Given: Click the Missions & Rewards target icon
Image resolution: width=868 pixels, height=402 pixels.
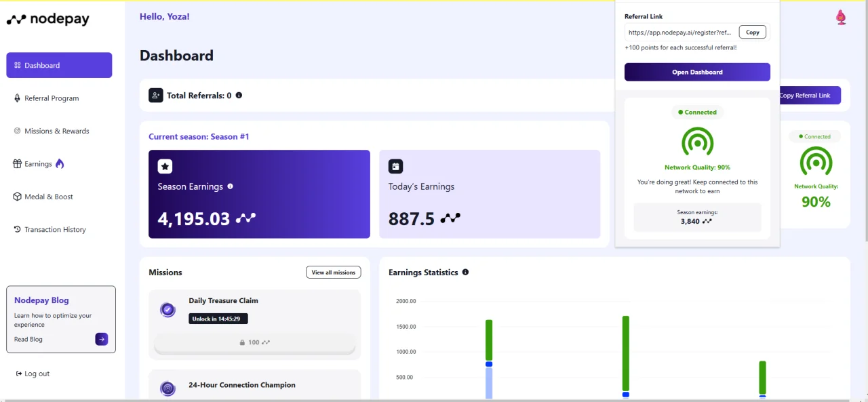Looking at the screenshot, I should [18, 131].
